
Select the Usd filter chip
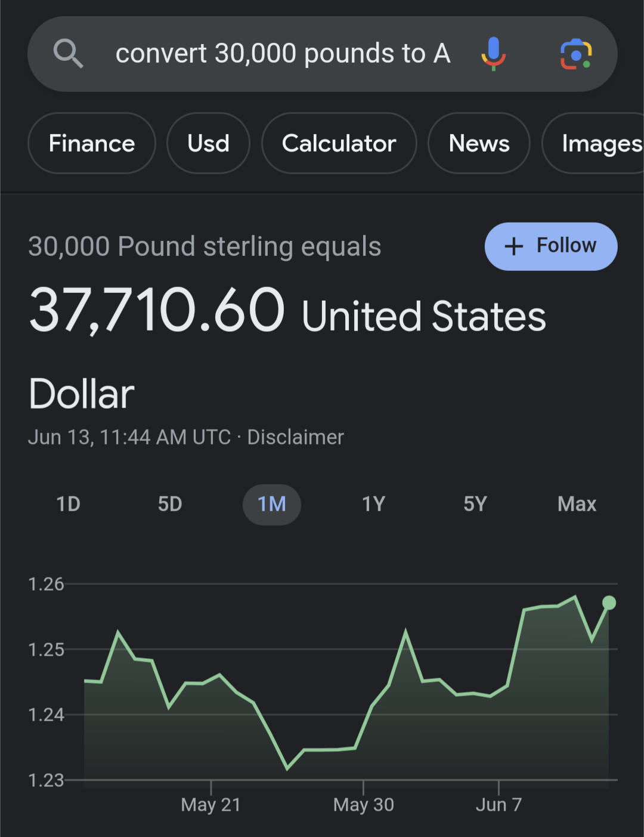click(x=208, y=143)
